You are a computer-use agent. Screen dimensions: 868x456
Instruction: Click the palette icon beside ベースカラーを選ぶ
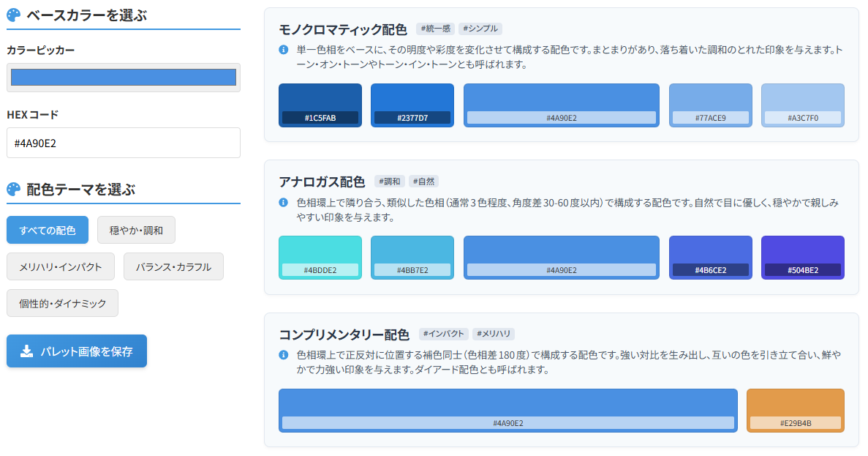(13, 15)
